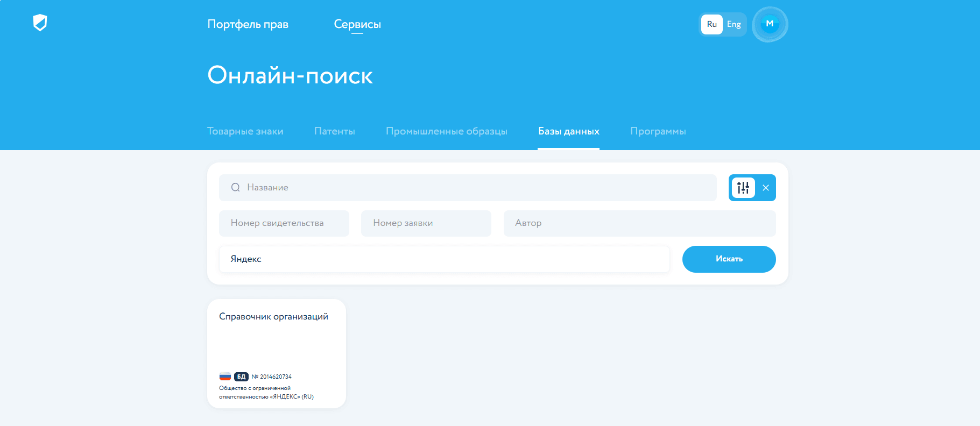
Task: Switch to Товарные знаки tab
Action: click(x=245, y=131)
